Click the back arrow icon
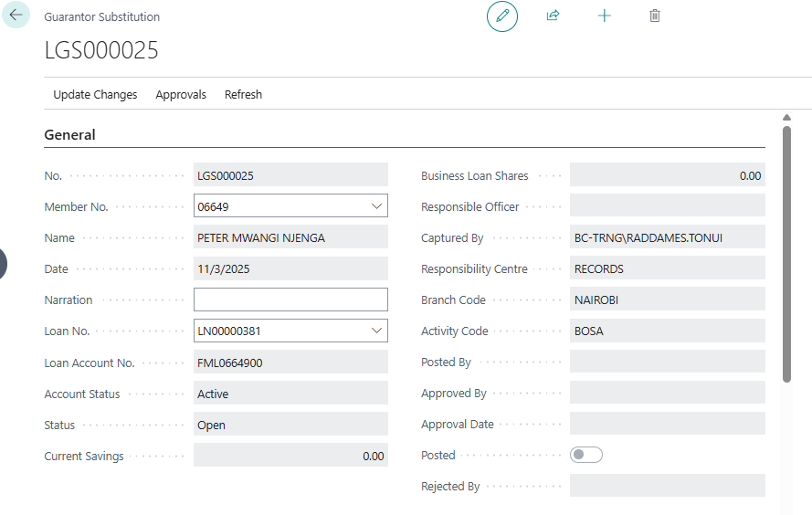Image resolution: width=812 pixels, height=515 pixels. pyautogui.click(x=16, y=16)
